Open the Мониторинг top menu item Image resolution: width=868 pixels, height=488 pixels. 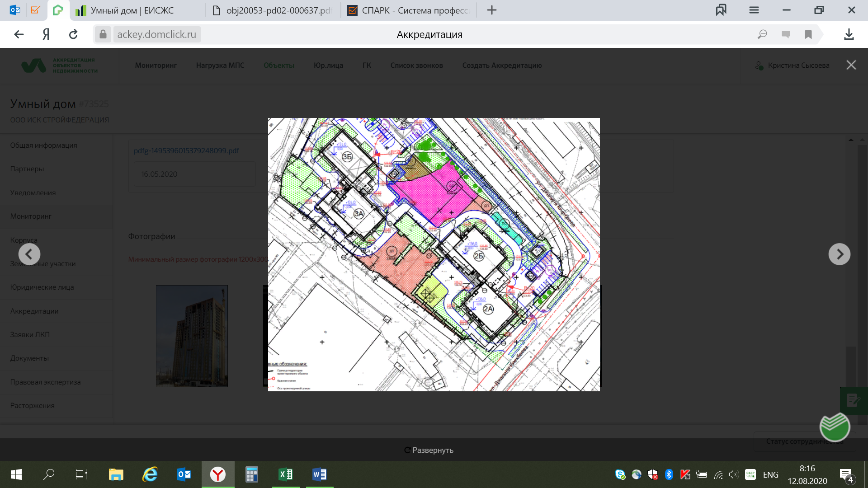coord(156,65)
